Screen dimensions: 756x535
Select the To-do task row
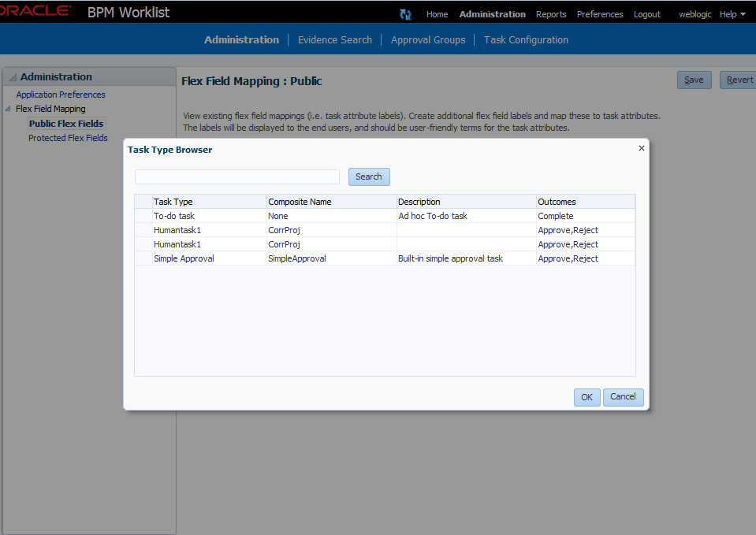(x=385, y=216)
